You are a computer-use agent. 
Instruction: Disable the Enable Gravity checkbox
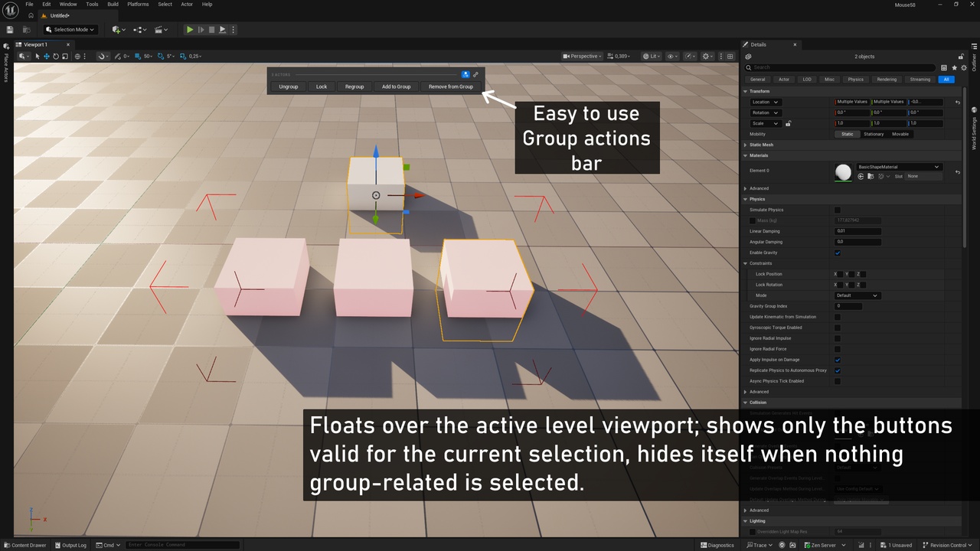click(838, 253)
